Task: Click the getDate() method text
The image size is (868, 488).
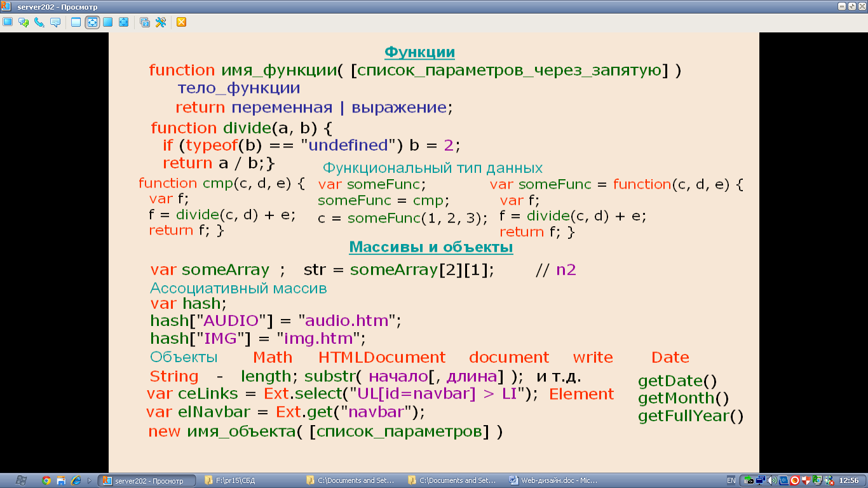Action: (677, 381)
